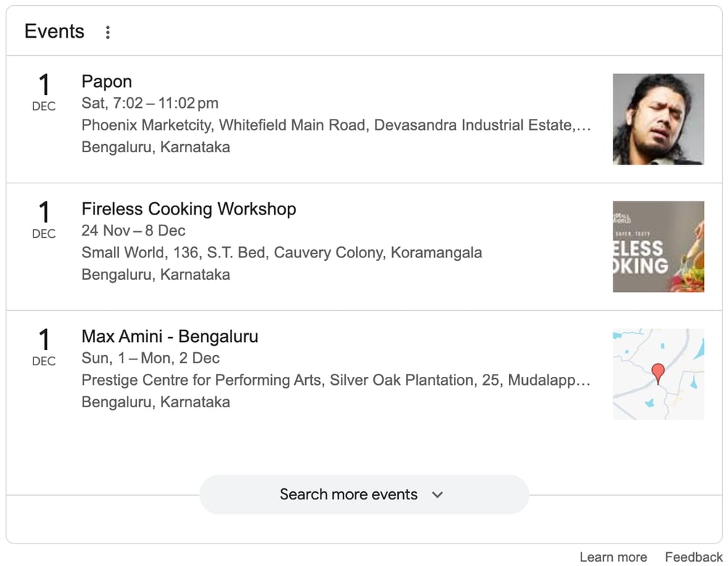Viewport: 728px width, 566px height.
Task: Open the Fireless Cooking Workshop event
Action: 189,209
